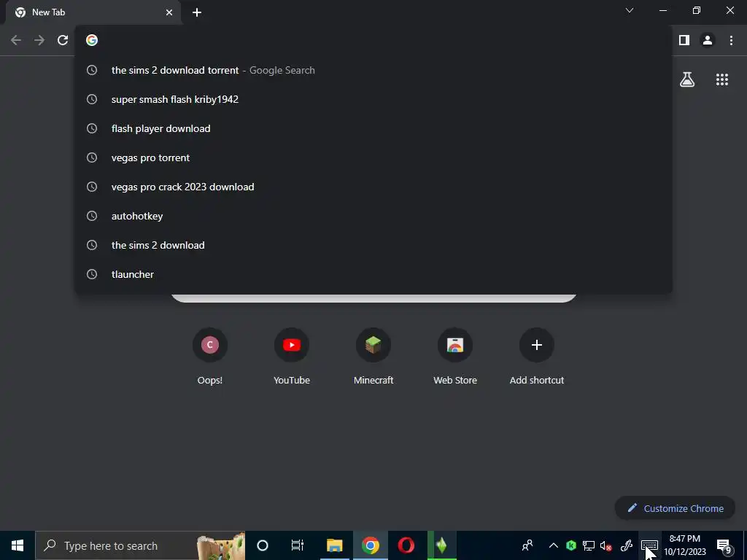The height and width of the screenshot is (560, 747).
Task: Open Cortana circle icon on taskbar
Action: 263,545
